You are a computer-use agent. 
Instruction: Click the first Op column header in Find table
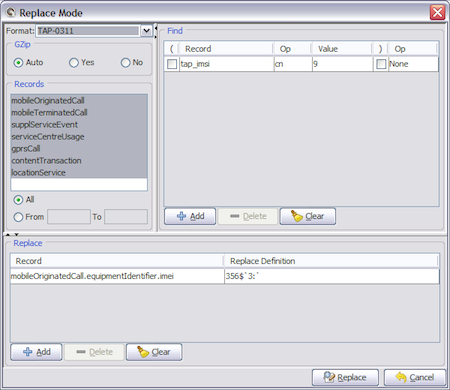point(293,49)
